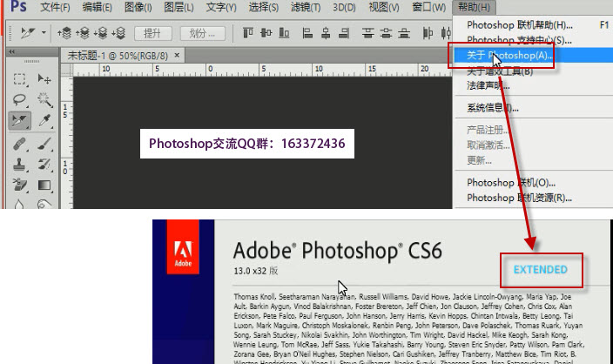The height and width of the screenshot is (364, 613).
Task: Select the Brush tool
Action: [44, 144]
